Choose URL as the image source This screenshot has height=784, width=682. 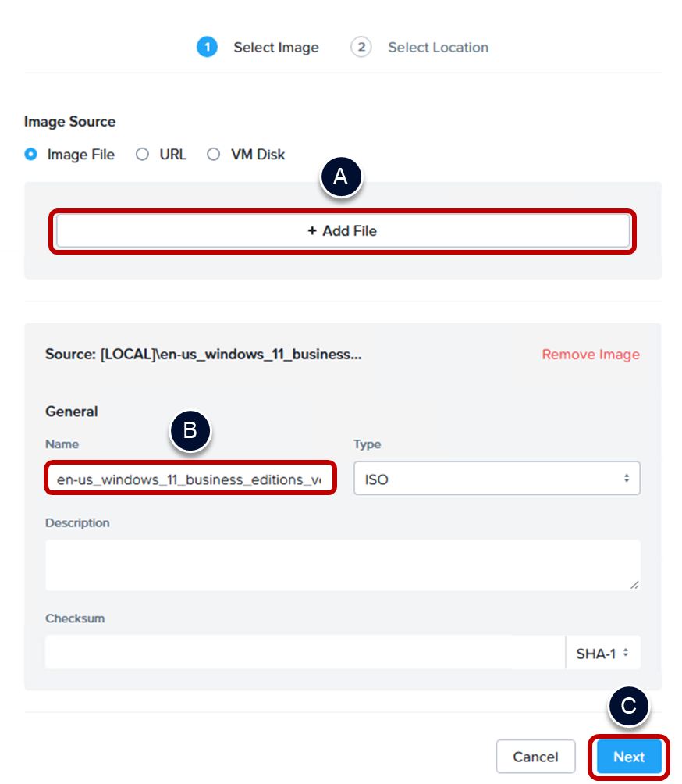pyautogui.click(x=142, y=155)
